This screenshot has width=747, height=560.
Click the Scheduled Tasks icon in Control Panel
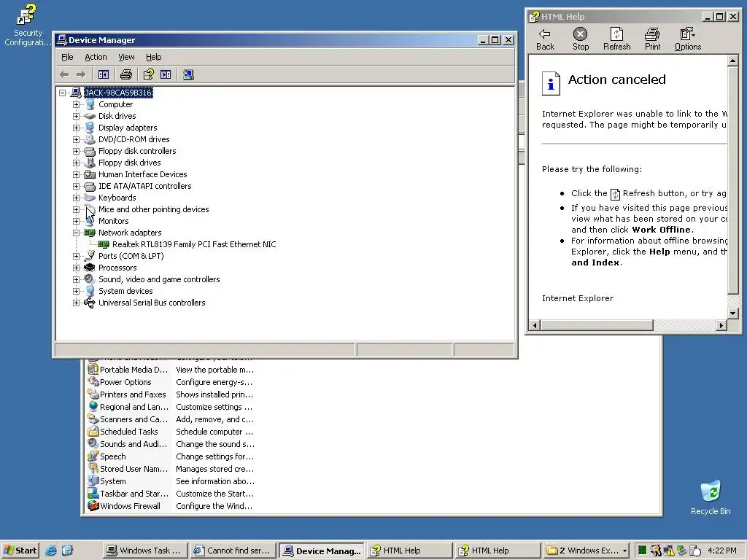(x=93, y=432)
